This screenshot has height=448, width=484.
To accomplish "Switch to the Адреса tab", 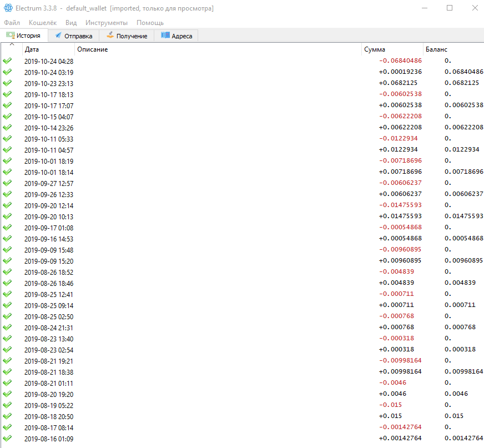I will (175, 35).
